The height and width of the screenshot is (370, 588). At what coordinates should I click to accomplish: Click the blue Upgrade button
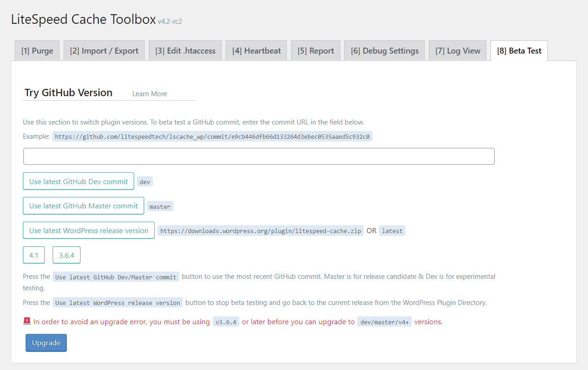pos(46,343)
